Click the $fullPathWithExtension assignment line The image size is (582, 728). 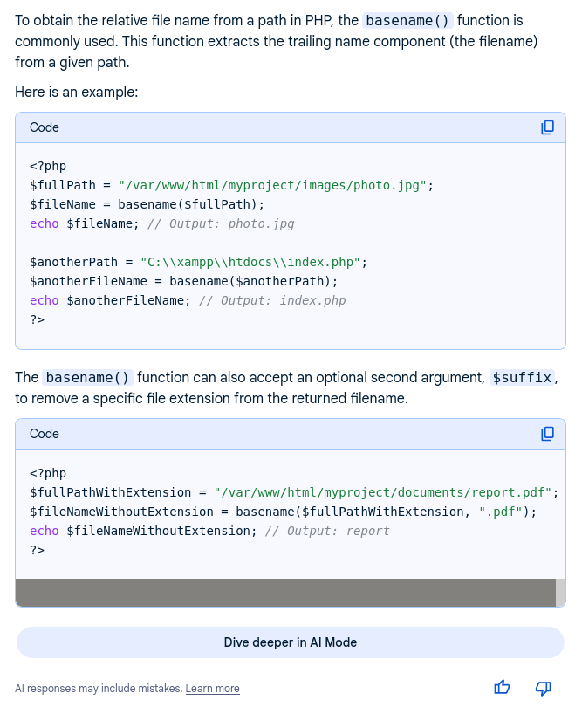pyautogui.click(x=293, y=492)
